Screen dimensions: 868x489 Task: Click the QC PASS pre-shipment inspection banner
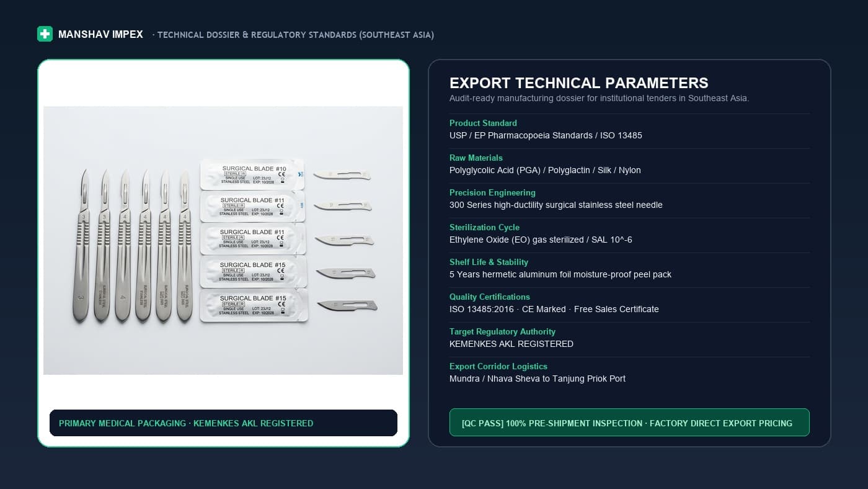pyautogui.click(x=629, y=423)
